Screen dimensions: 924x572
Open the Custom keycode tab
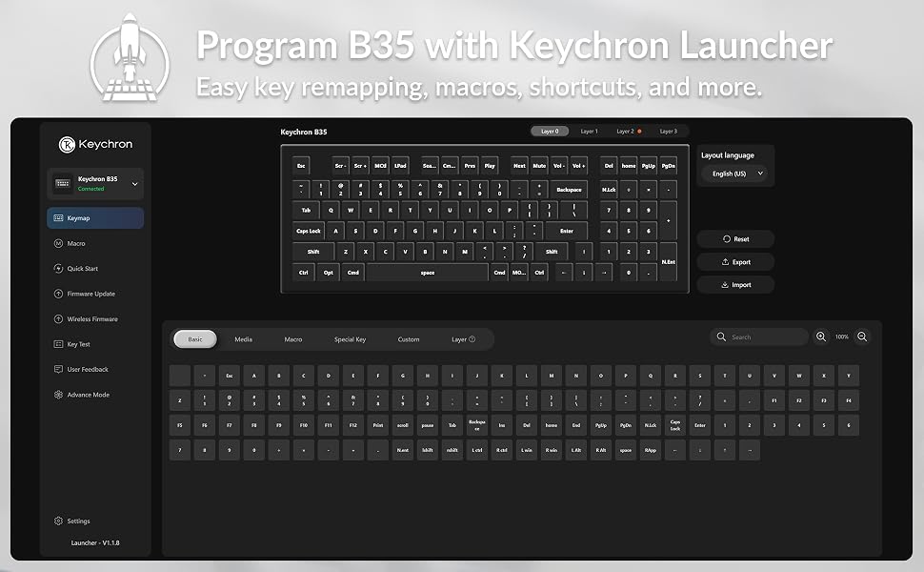coord(409,339)
